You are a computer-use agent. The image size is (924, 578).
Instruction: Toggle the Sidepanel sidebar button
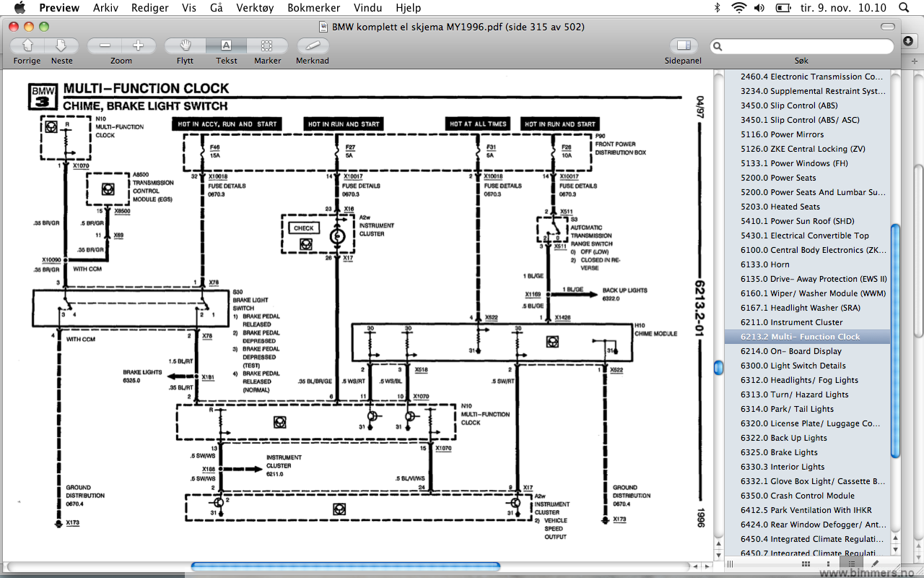(x=683, y=46)
